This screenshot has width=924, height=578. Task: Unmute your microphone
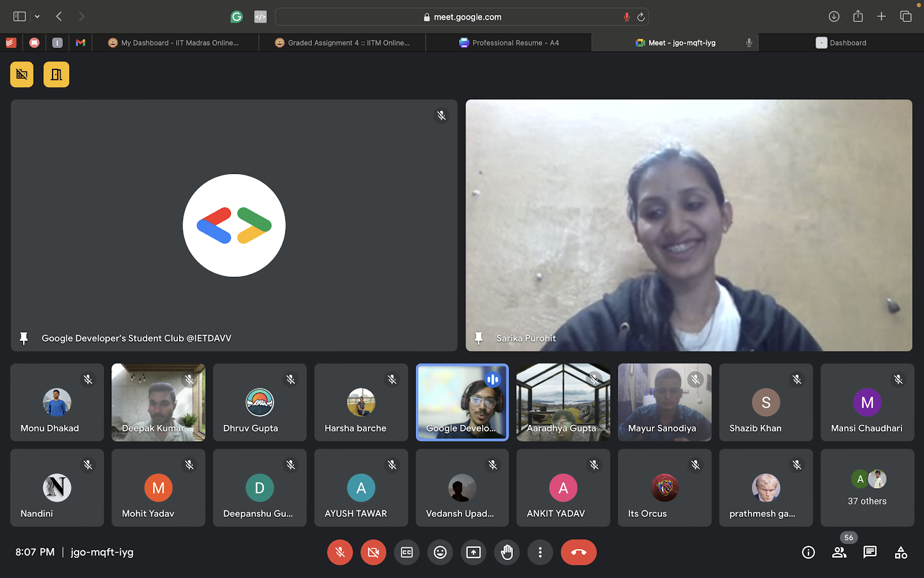[340, 553]
